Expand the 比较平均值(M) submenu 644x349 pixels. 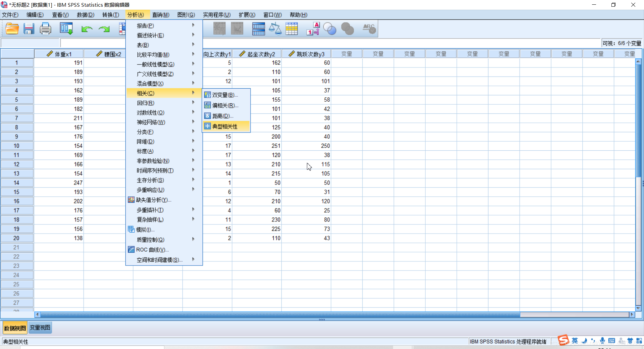[x=164, y=54]
